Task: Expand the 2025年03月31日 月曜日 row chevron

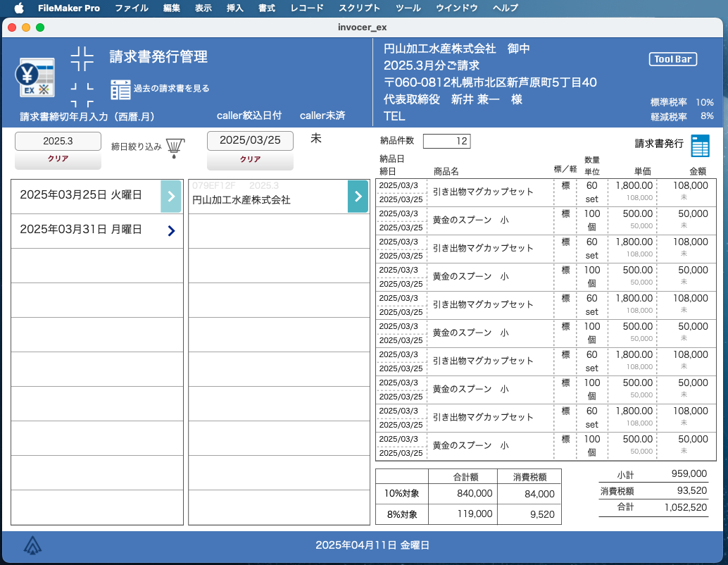Action: [x=171, y=230]
